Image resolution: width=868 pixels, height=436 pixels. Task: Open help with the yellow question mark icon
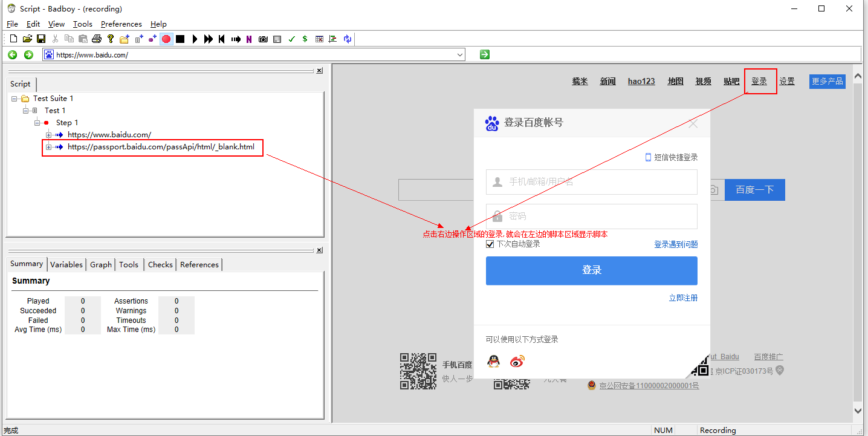111,39
